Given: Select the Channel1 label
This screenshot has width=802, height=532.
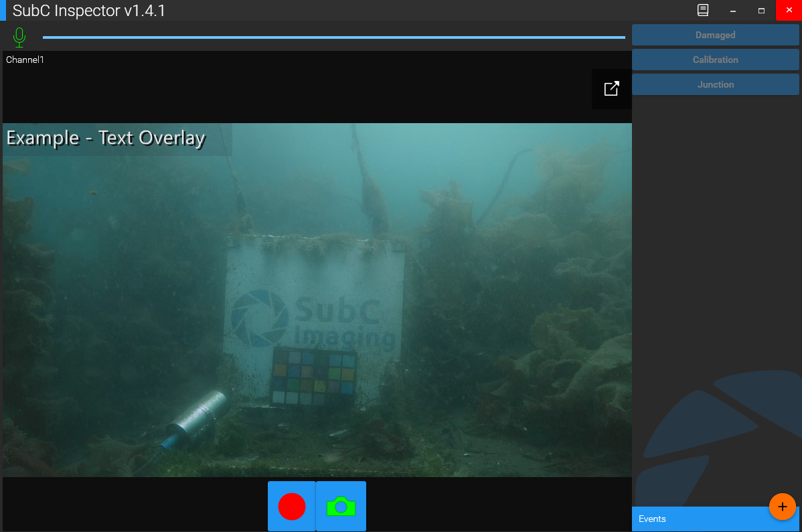Looking at the screenshot, I should click(25, 60).
